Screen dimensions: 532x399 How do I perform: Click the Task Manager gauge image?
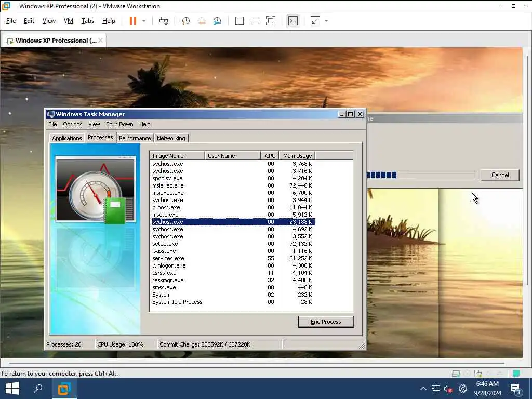point(96,189)
